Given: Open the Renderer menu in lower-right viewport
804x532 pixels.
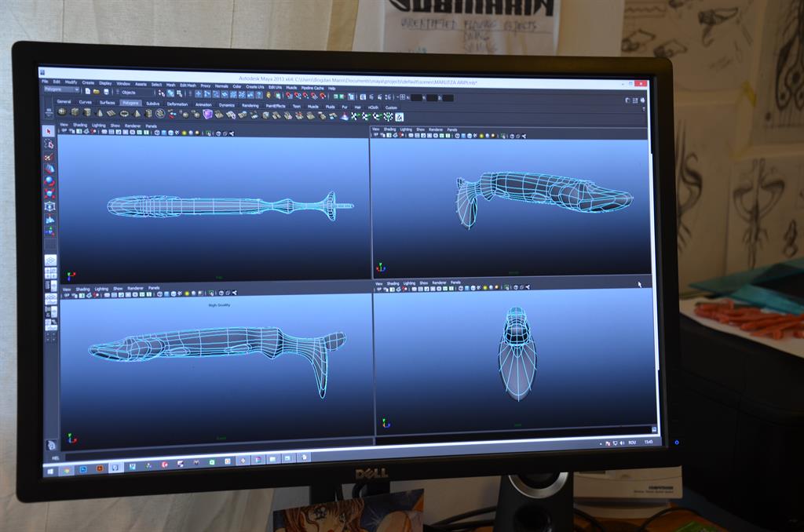Looking at the screenshot, I should coord(440,283).
